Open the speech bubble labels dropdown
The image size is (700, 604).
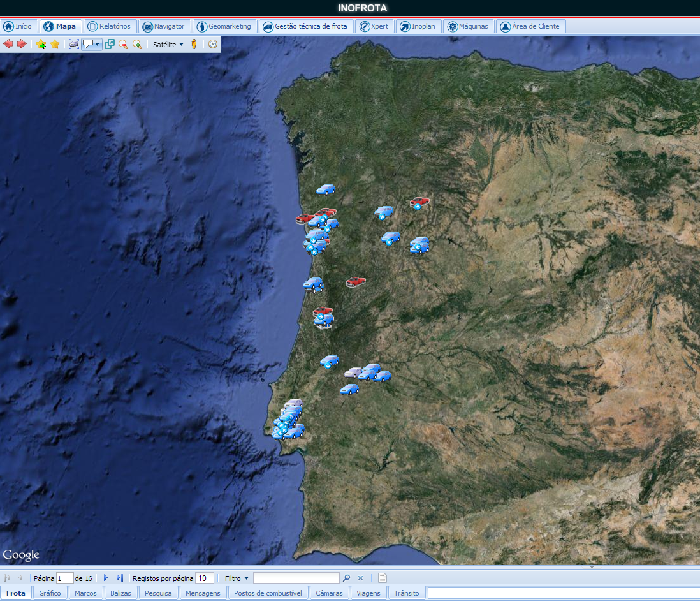(92, 44)
